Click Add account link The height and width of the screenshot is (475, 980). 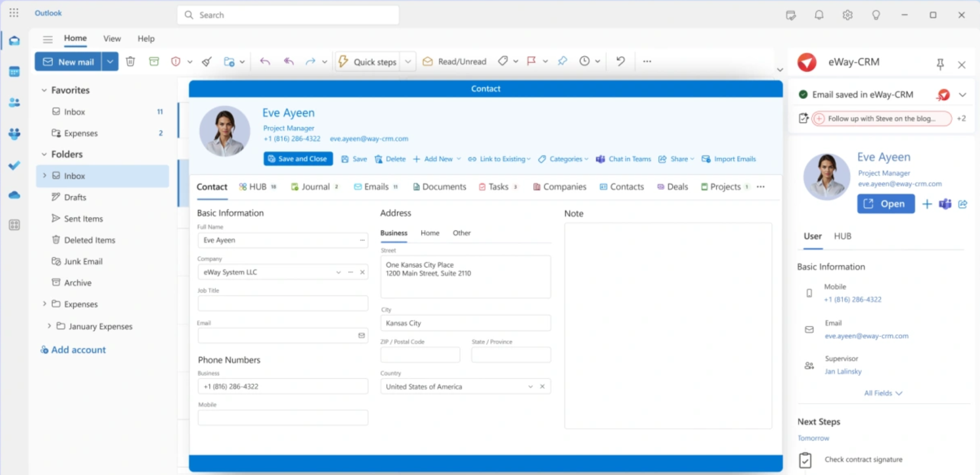coord(73,350)
